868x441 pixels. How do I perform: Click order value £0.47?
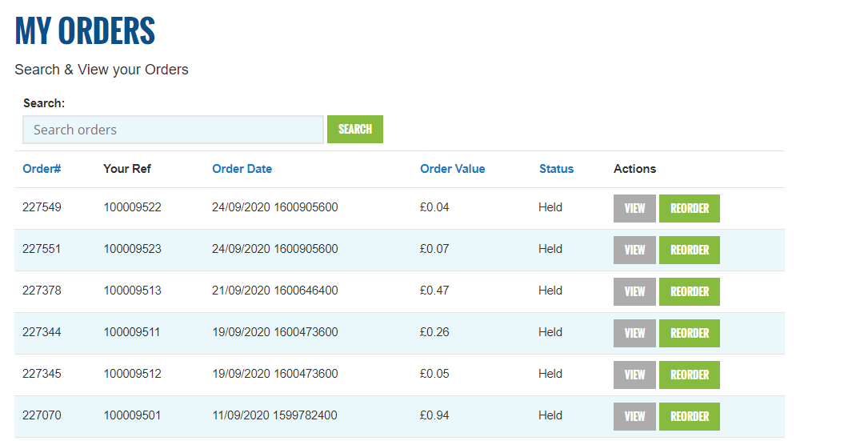click(434, 291)
